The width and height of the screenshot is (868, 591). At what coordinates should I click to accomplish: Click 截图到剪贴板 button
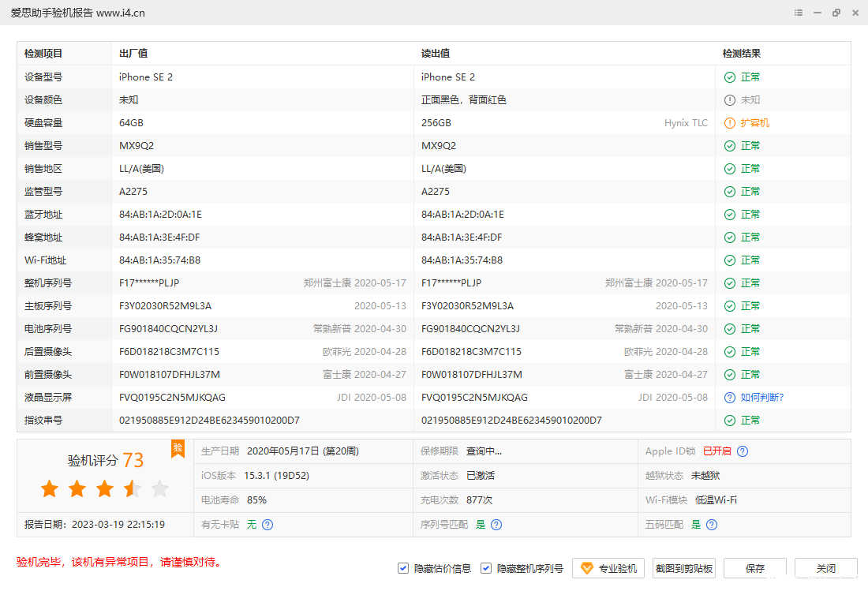click(684, 568)
